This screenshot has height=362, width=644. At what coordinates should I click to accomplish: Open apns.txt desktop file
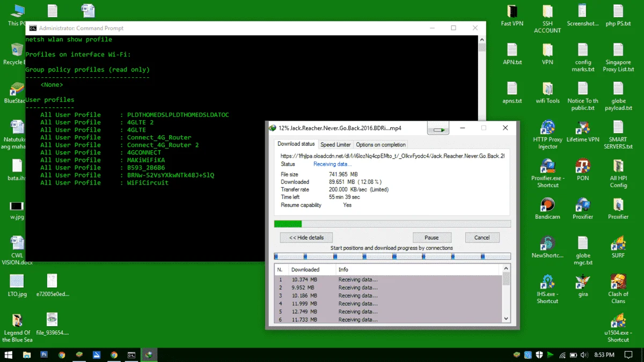[512, 93]
